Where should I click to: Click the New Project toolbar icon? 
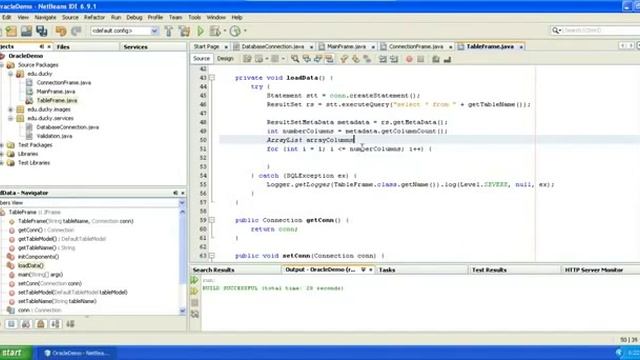[x=11, y=31]
